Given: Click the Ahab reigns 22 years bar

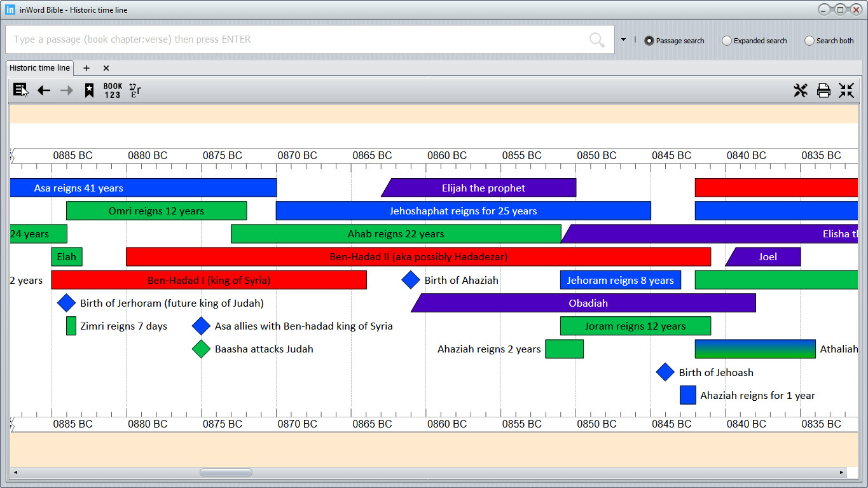Looking at the screenshot, I should [396, 234].
